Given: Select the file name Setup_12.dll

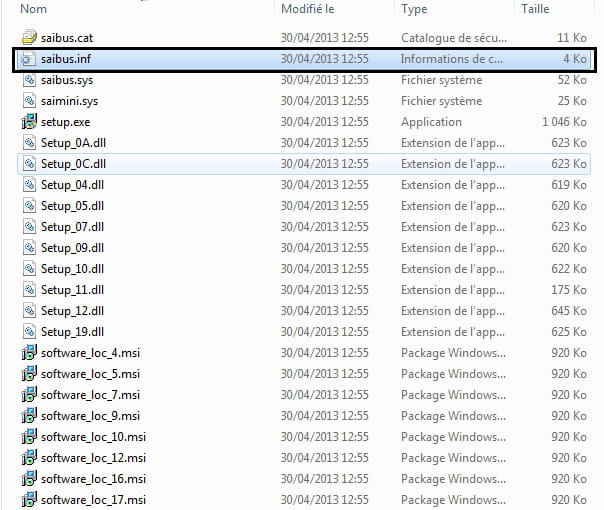Looking at the screenshot, I should [72, 311].
